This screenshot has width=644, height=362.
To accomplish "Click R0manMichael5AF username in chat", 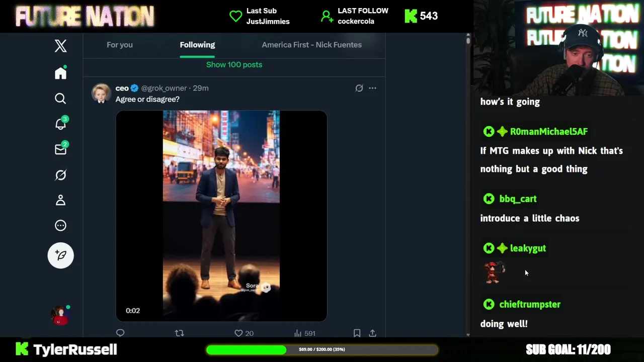I will click(x=549, y=132).
